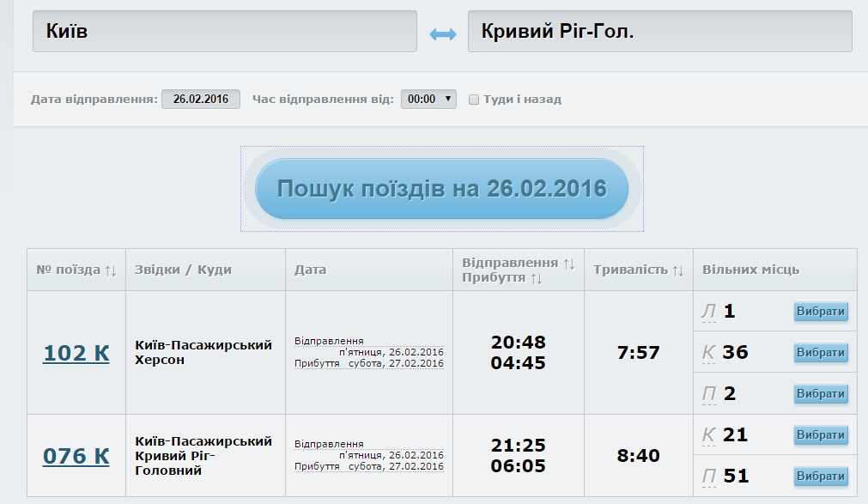
Task: Choose К class with 36 seats
Action: (820, 353)
